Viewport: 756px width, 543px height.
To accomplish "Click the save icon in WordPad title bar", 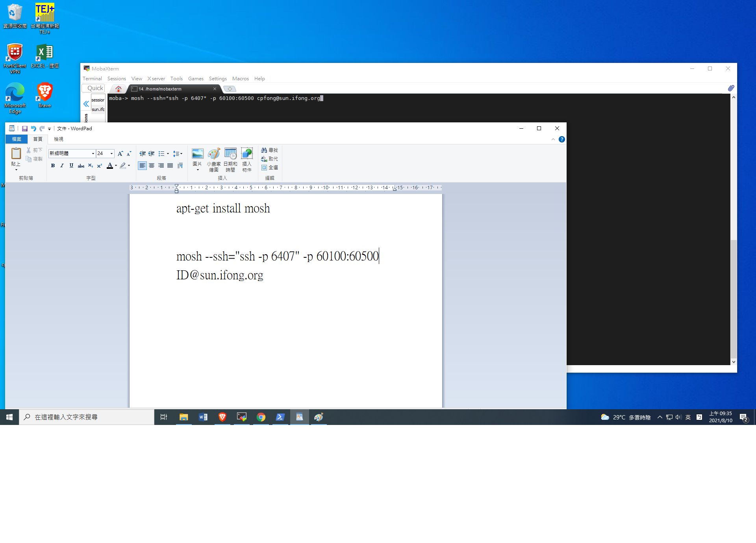I will (24, 129).
